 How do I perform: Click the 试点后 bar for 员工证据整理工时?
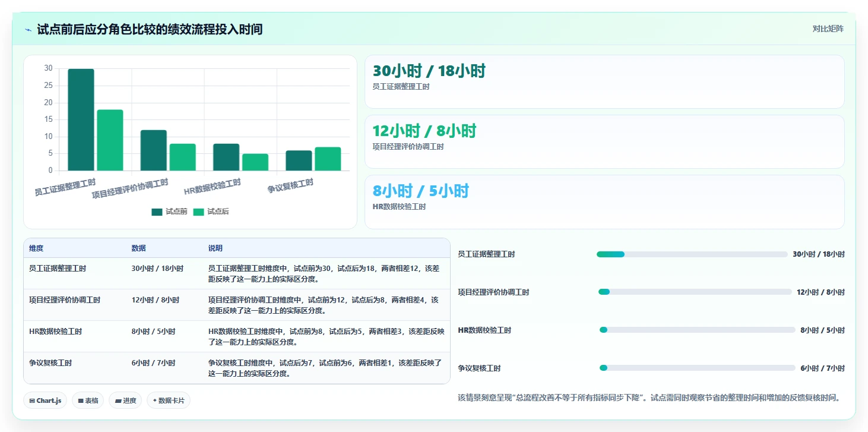(110, 140)
